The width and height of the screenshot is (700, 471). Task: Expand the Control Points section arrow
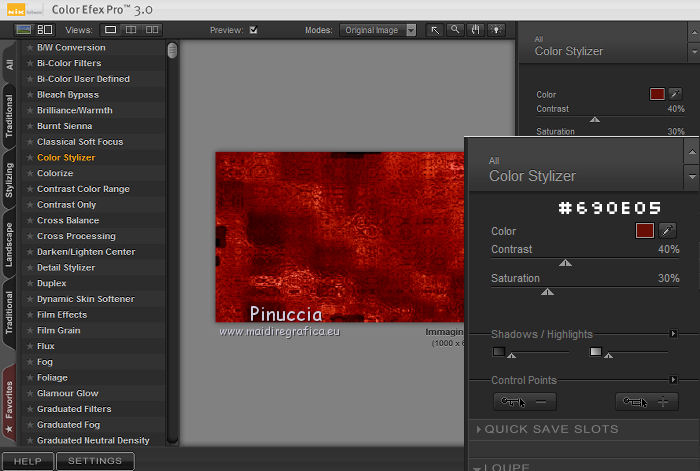coord(674,379)
